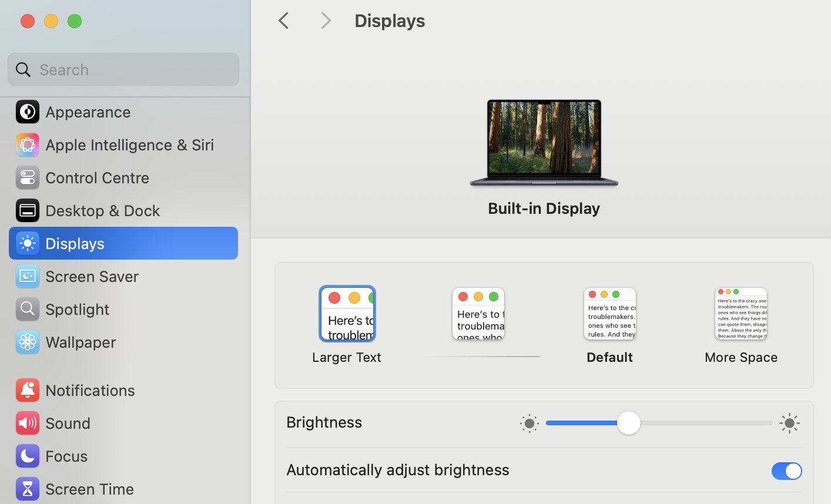Open Focus settings pane
Image resolution: width=831 pixels, height=504 pixels.
coord(123,456)
